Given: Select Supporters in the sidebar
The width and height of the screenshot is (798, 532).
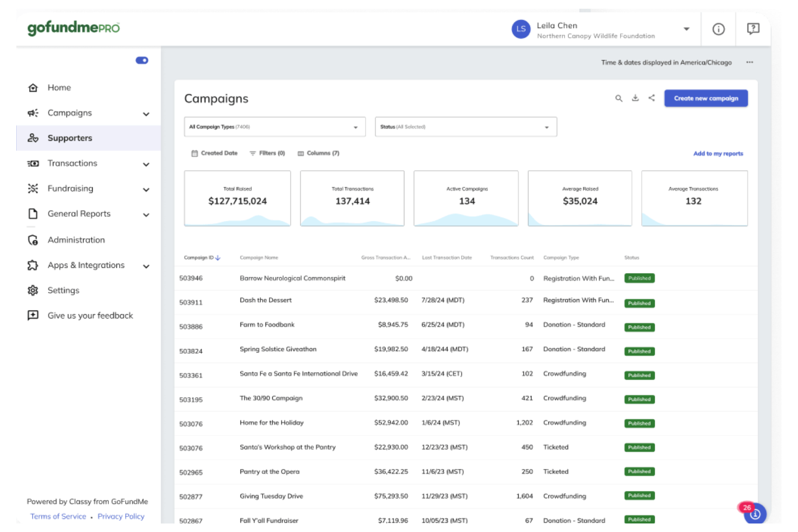Looking at the screenshot, I should (x=70, y=138).
